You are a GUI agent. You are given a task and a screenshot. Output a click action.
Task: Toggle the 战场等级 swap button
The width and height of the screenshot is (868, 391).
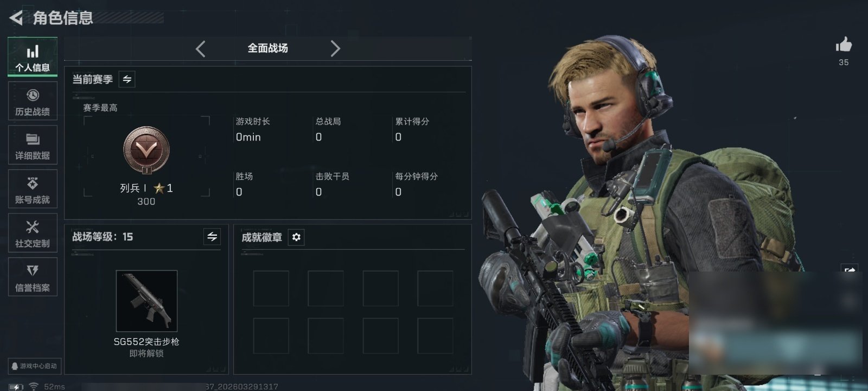[x=212, y=237]
